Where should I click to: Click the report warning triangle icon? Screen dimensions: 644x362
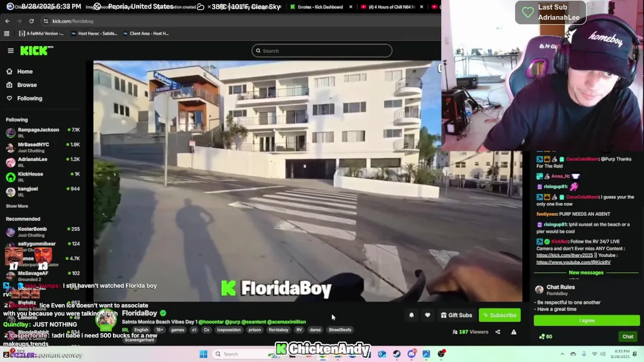click(514, 332)
